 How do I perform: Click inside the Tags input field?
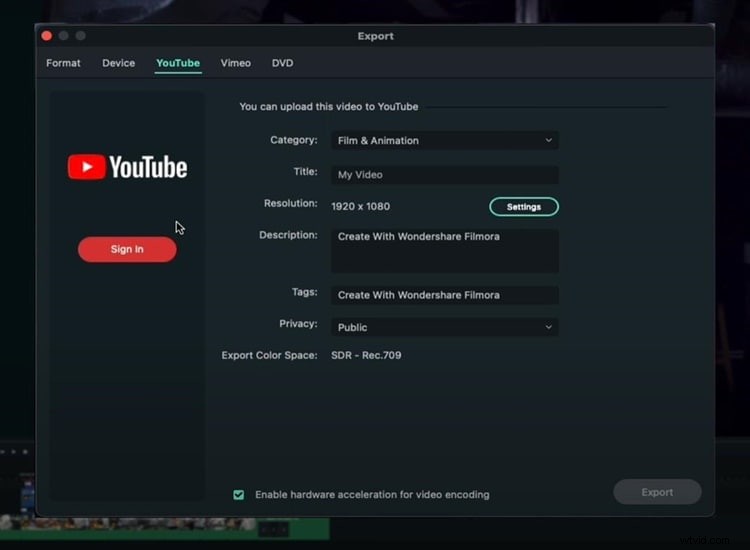[x=444, y=295]
